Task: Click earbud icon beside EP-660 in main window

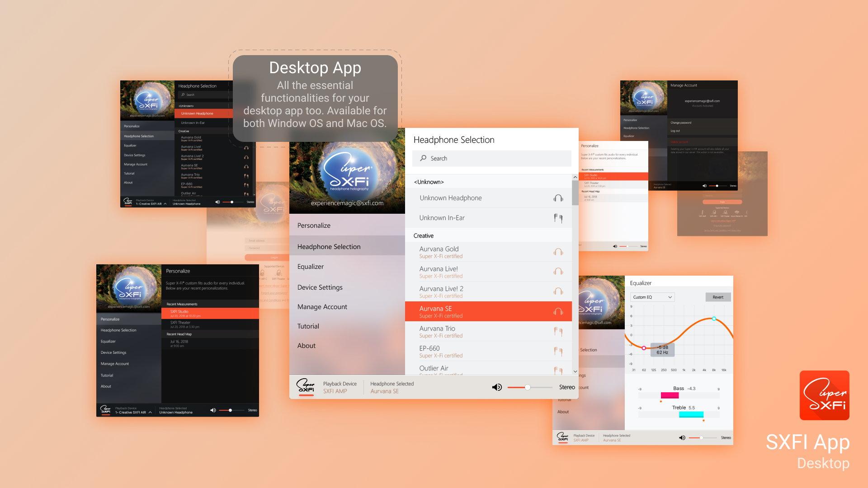Action: 558,351
